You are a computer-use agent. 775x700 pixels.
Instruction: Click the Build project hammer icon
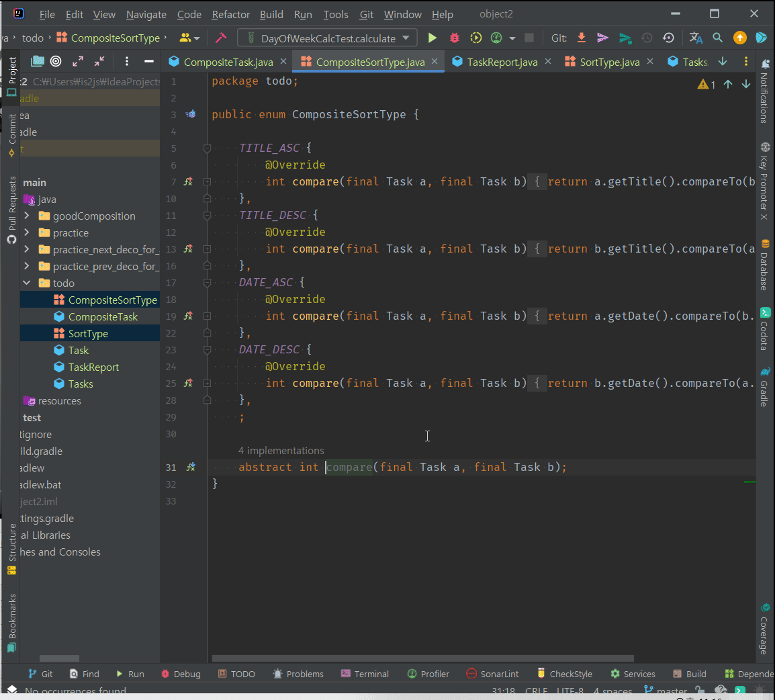point(220,38)
